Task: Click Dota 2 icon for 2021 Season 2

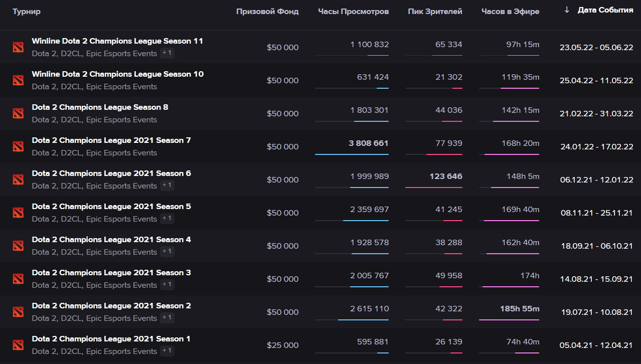Action: (x=18, y=312)
